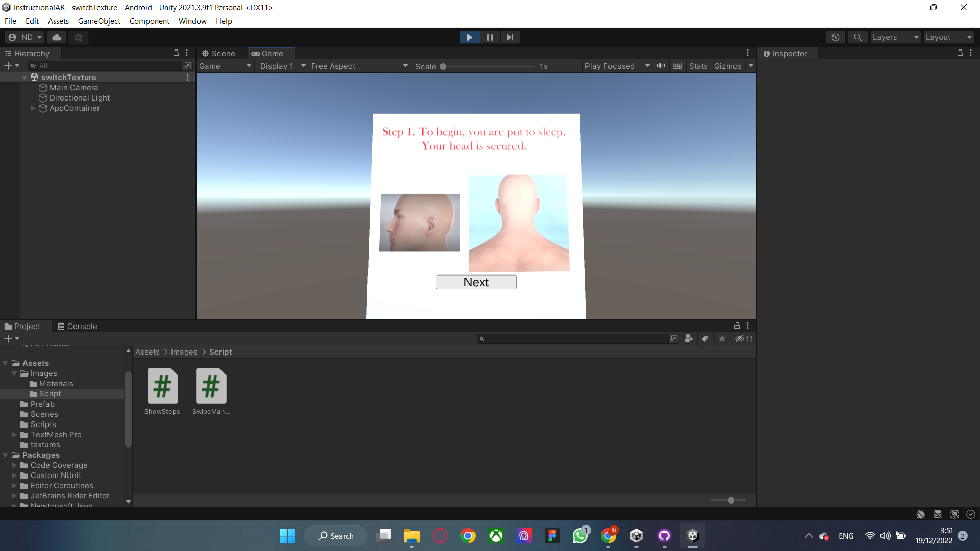Open the Play Focused dropdown
The width and height of the screenshot is (980, 551).
[617, 66]
